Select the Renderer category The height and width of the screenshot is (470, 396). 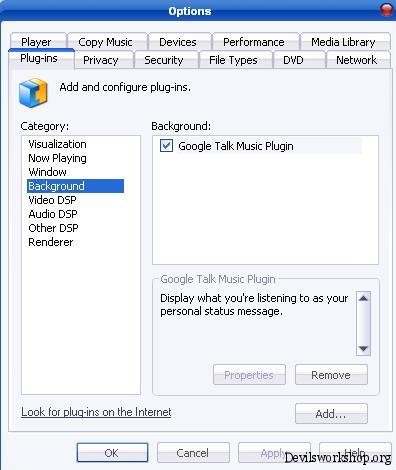pos(51,242)
